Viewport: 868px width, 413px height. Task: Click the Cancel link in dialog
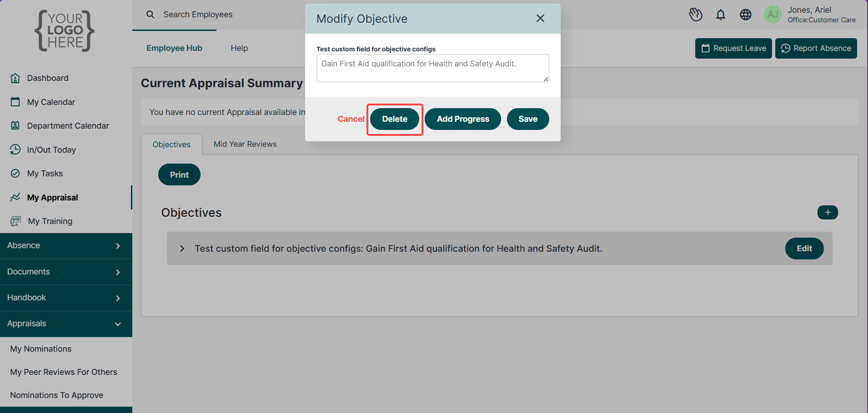[351, 119]
